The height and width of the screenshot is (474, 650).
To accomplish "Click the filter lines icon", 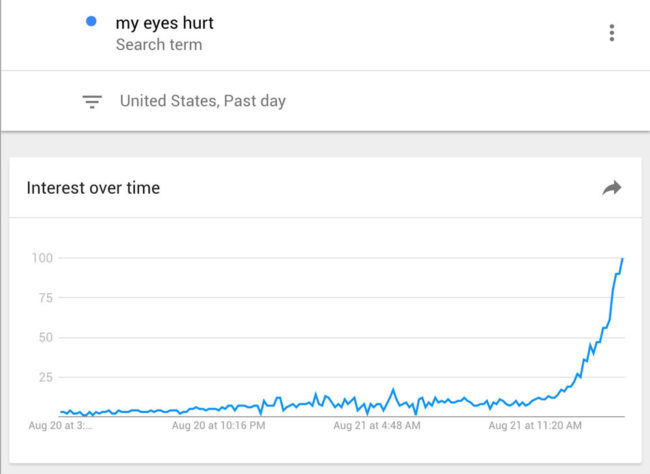I will coord(92,102).
